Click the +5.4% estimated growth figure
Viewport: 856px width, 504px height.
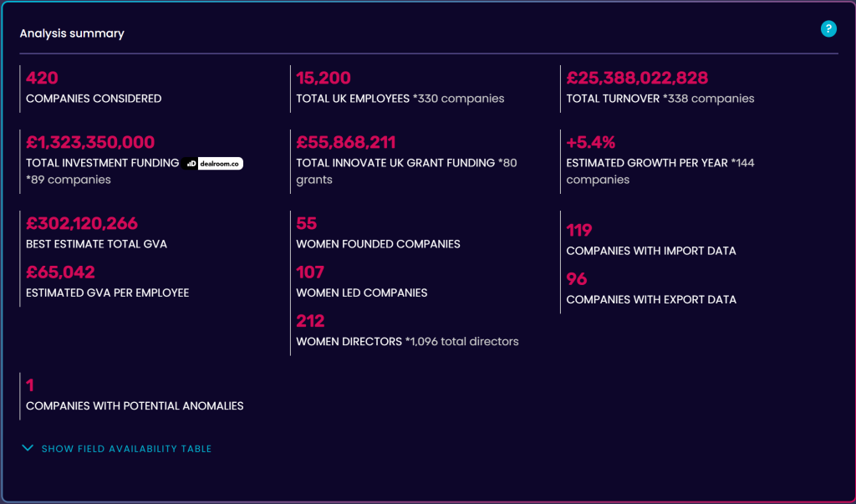(590, 143)
